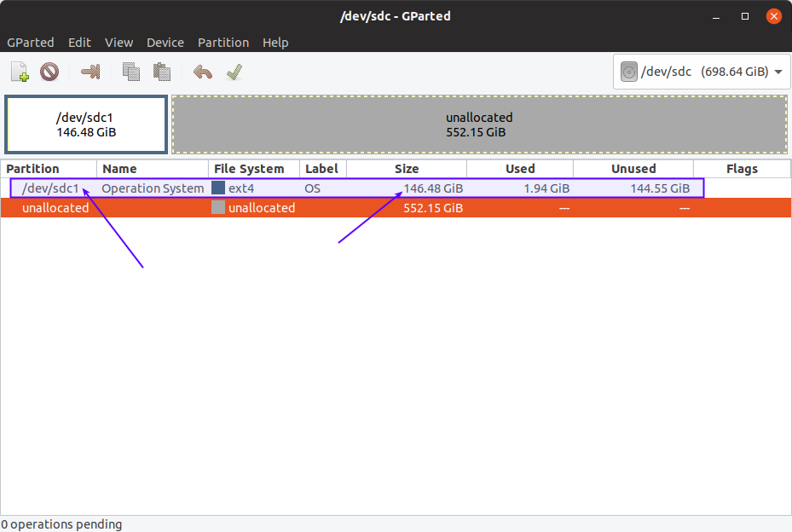Click the New partition toolbar icon
Screen dimensions: 792x532
click(20, 72)
